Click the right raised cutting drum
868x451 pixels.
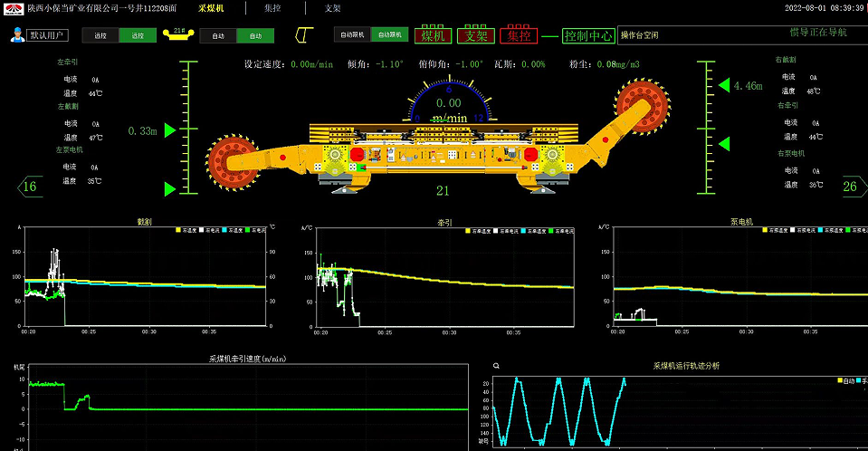(643, 105)
